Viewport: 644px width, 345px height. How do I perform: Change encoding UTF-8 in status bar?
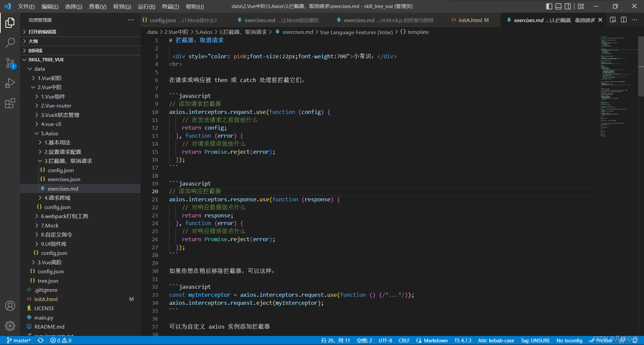[385, 340]
